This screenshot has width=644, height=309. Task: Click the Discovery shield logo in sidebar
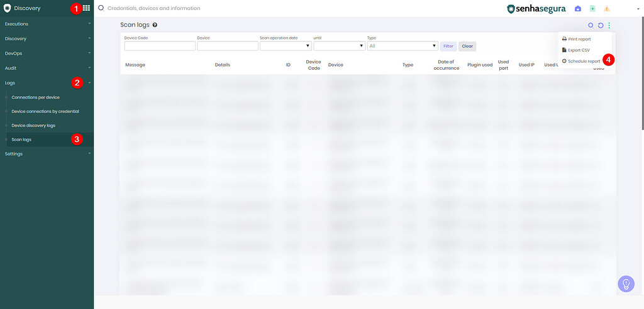(7, 8)
